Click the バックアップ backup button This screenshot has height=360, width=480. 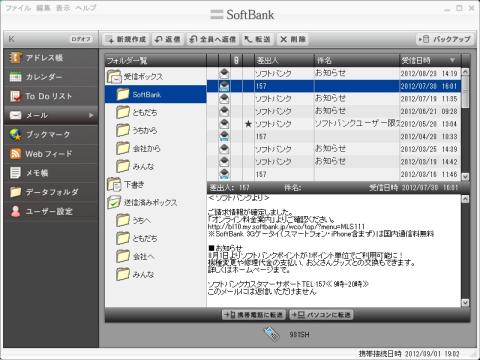(445, 39)
